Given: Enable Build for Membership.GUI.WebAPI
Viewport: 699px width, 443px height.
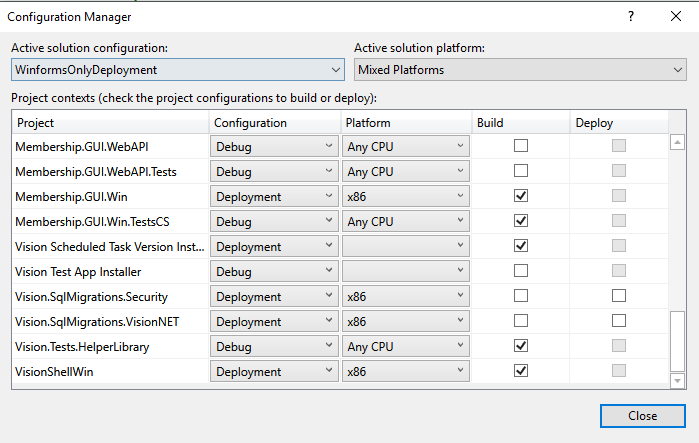Looking at the screenshot, I should coord(520,146).
